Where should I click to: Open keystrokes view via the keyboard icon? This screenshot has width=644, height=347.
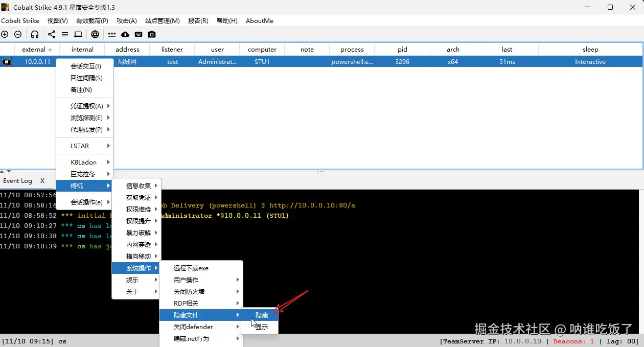coord(139,34)
